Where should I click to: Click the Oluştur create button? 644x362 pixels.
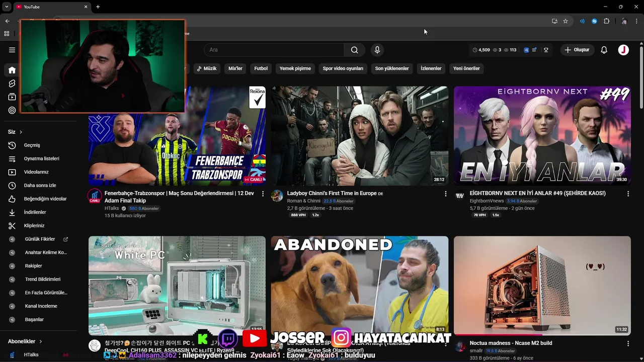577,50
